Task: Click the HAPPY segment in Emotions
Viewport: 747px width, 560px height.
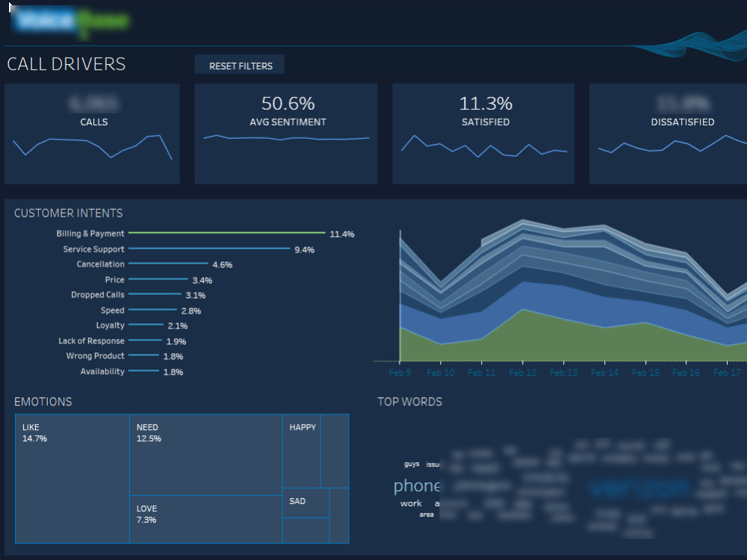Action: tap(303, 448)
